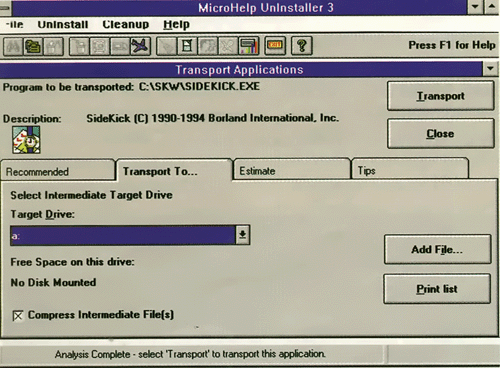This screenshot has height=368, width=500.
Task: Click the airplane Transport toolbar icon
Action: 140,46
